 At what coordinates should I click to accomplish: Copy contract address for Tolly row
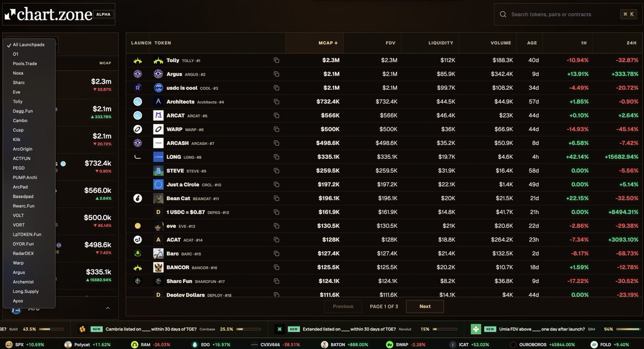tap(276, 61)
